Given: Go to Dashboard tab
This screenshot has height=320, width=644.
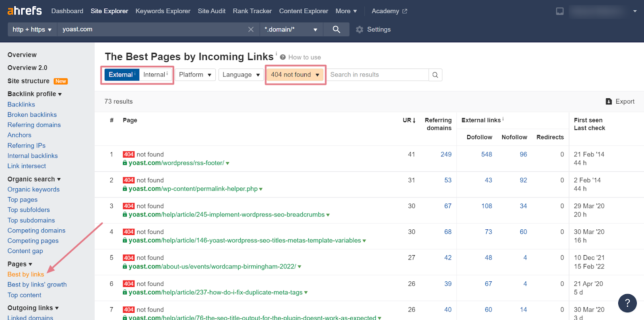Looking at the screenshot, I should (67, 11).
